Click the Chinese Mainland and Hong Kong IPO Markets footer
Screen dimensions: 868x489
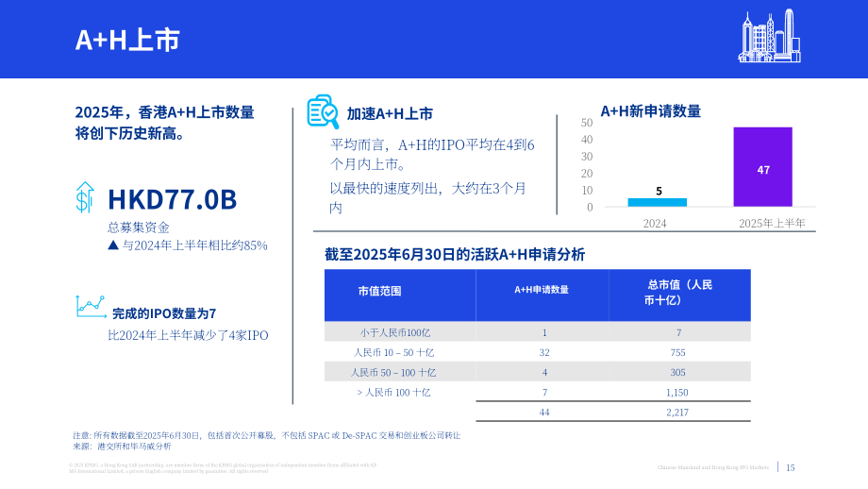[x=713, y=468]
